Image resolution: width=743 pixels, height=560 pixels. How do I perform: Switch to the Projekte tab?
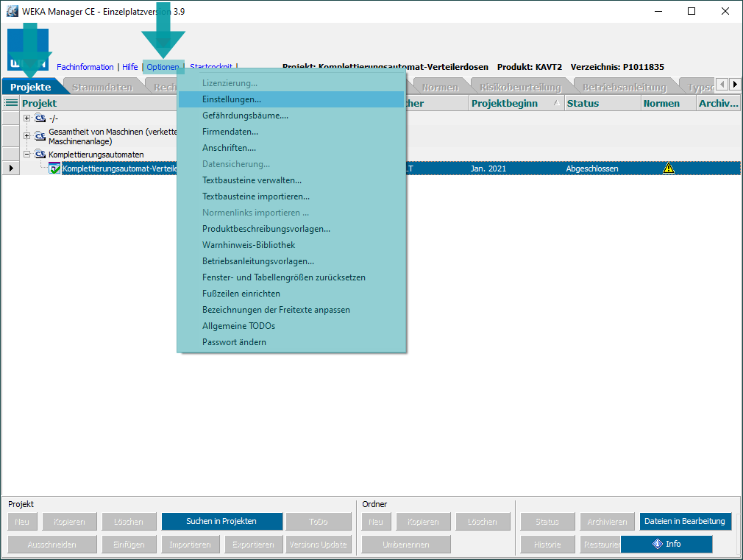31,88
